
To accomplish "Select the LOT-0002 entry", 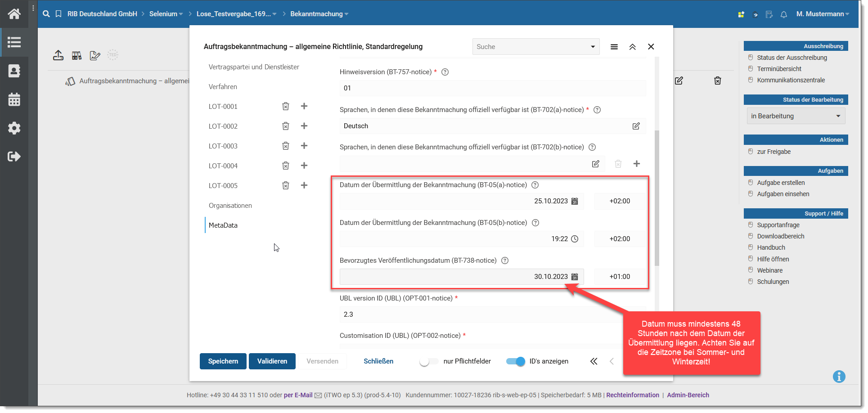I will tap(223, 126).
